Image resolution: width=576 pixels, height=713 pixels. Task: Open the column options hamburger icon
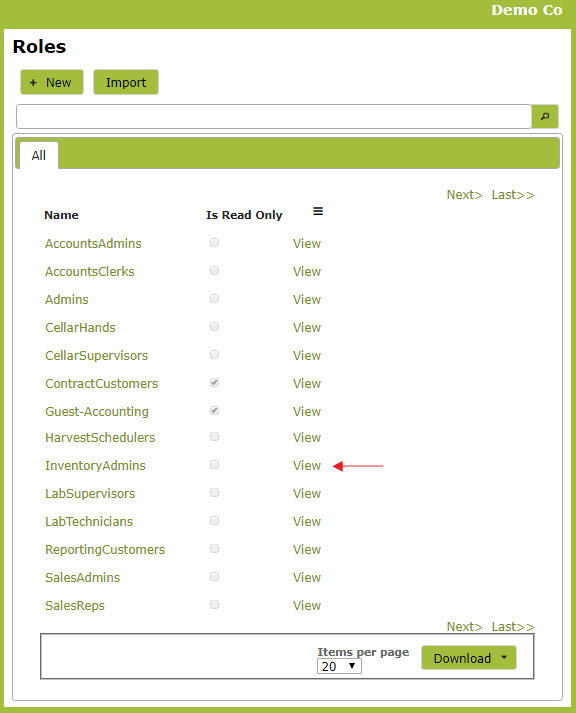(x=318, y=211)
